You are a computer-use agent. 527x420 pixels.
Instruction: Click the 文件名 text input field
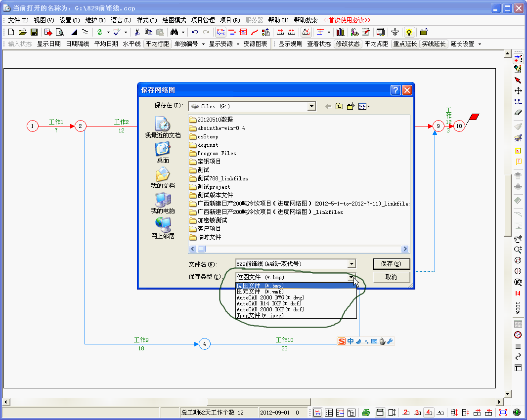[292, 264]
